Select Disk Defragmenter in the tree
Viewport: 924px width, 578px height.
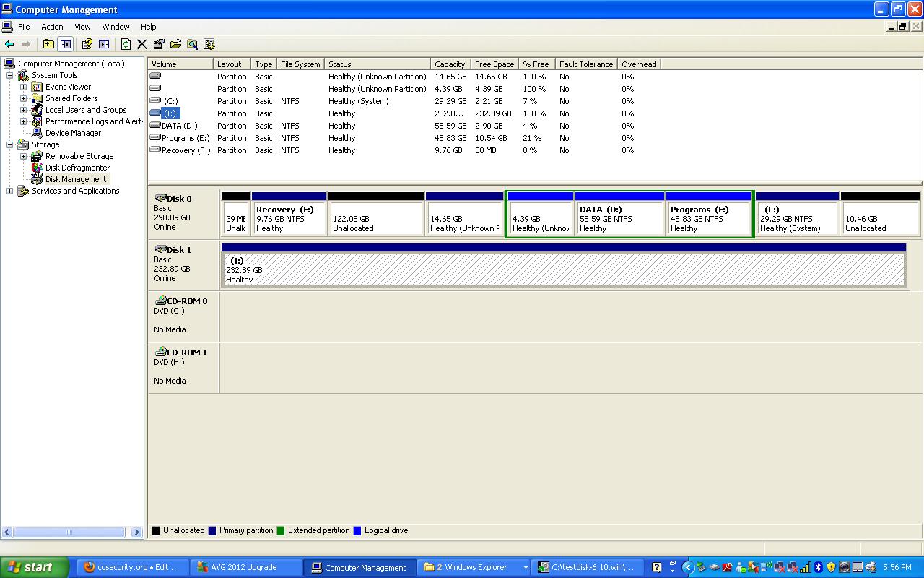77,168
